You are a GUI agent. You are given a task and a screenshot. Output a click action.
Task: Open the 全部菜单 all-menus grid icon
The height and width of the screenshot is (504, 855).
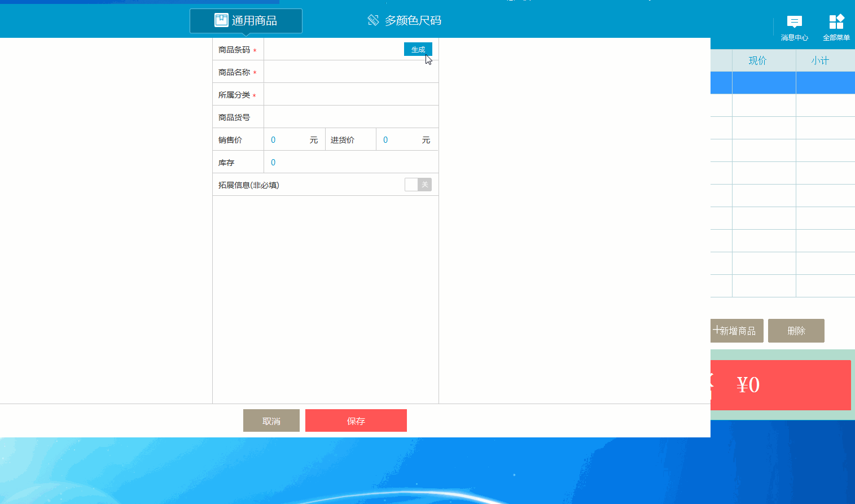tap(836, 23)
